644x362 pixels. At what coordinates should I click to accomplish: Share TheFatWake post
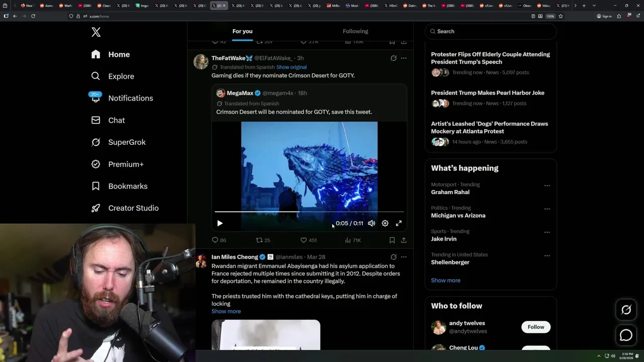coord(404,240)
